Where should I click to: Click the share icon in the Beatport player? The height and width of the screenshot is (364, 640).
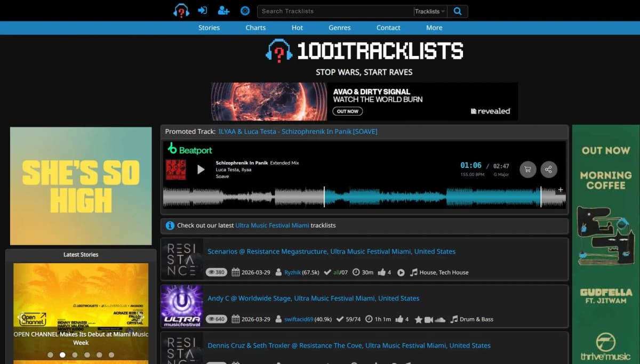[549, 169]
